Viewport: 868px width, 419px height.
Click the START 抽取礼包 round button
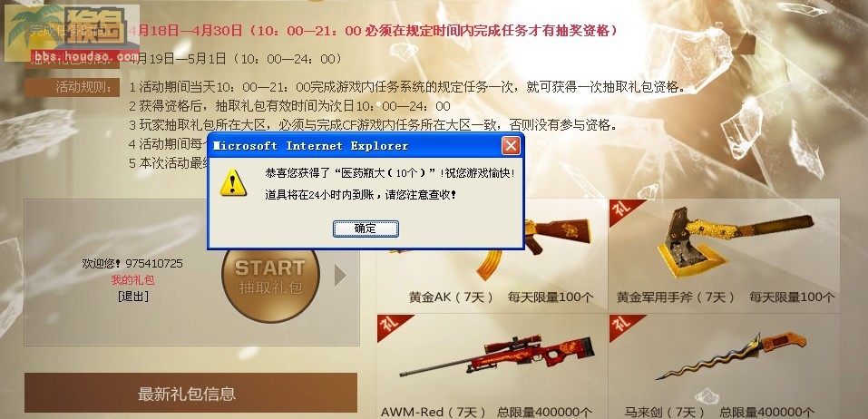click(x=270, y=278)
